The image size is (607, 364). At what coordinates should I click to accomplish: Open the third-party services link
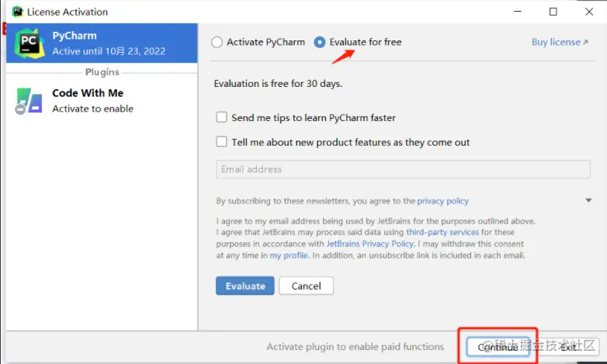pos(442,232)
